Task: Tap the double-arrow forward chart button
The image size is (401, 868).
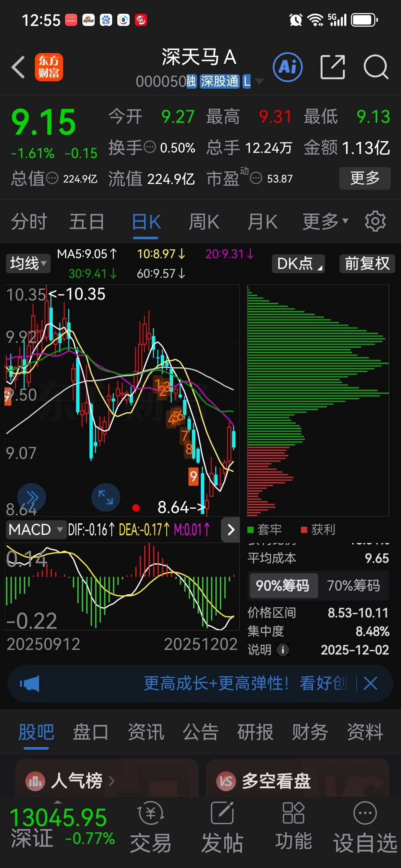Action: 32,497
